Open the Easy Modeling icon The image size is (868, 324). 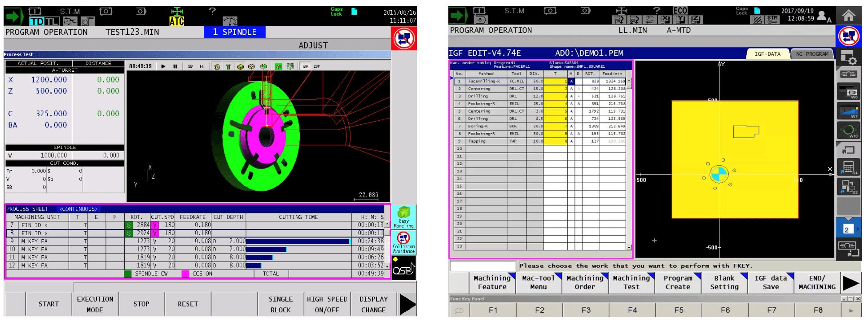click(403, 217)
